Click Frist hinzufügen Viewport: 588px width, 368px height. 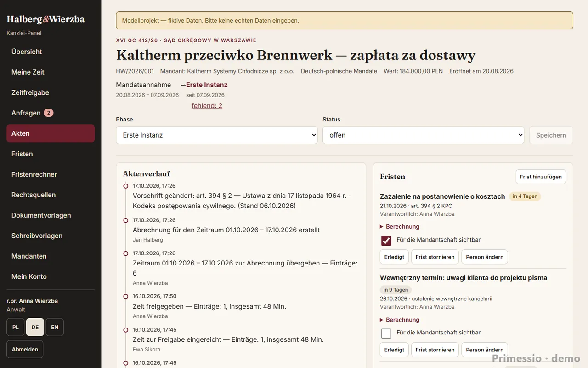[541, 177]
